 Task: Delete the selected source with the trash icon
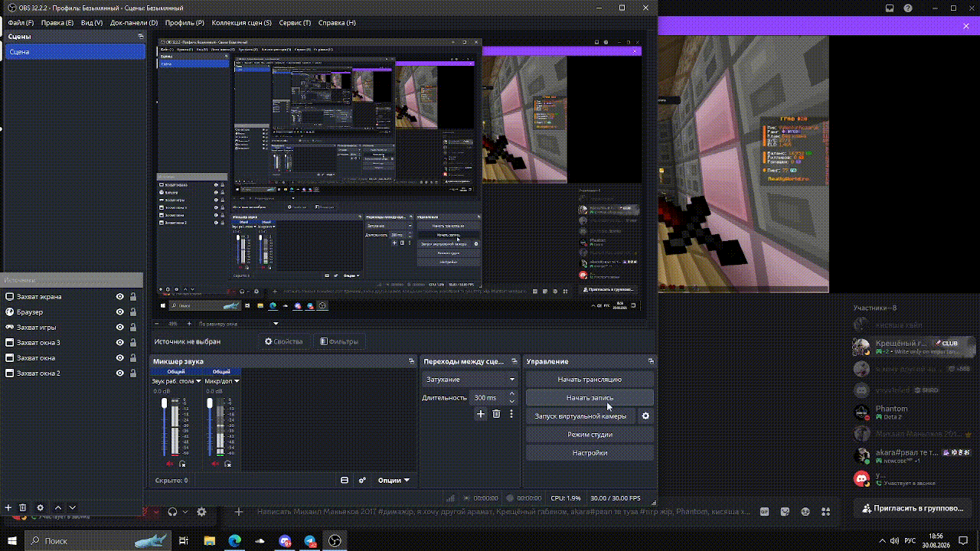23,507
